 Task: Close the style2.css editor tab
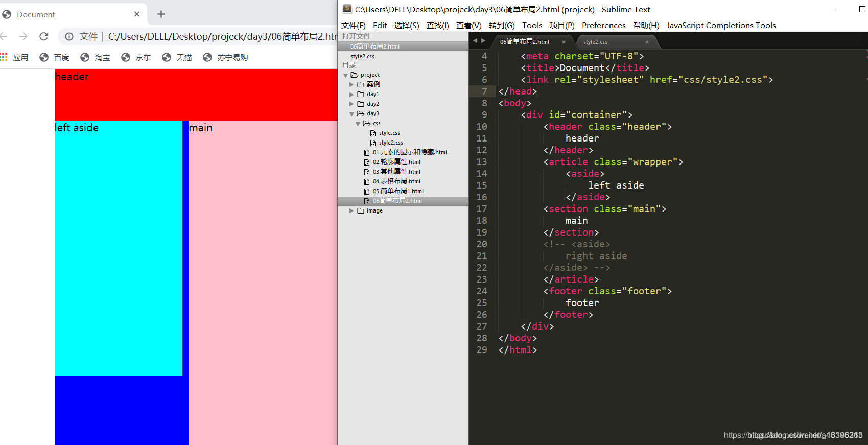647,42
